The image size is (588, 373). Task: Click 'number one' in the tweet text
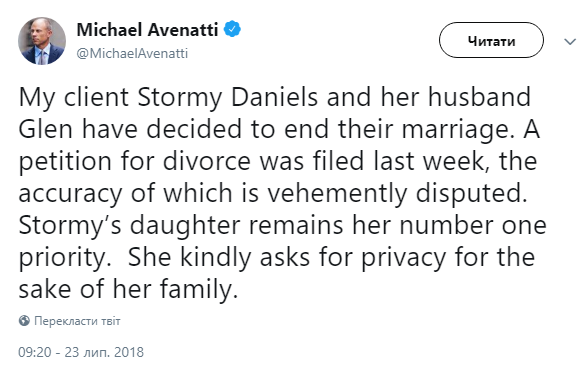[472, 226]
